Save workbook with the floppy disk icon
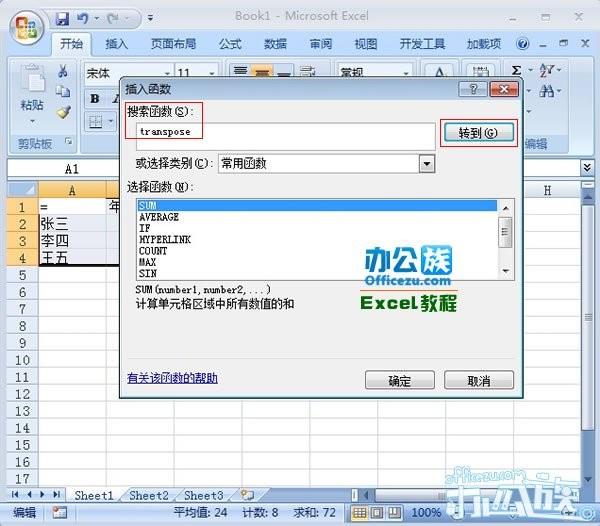This screenshot has width=600, height=526. (62, 18)
